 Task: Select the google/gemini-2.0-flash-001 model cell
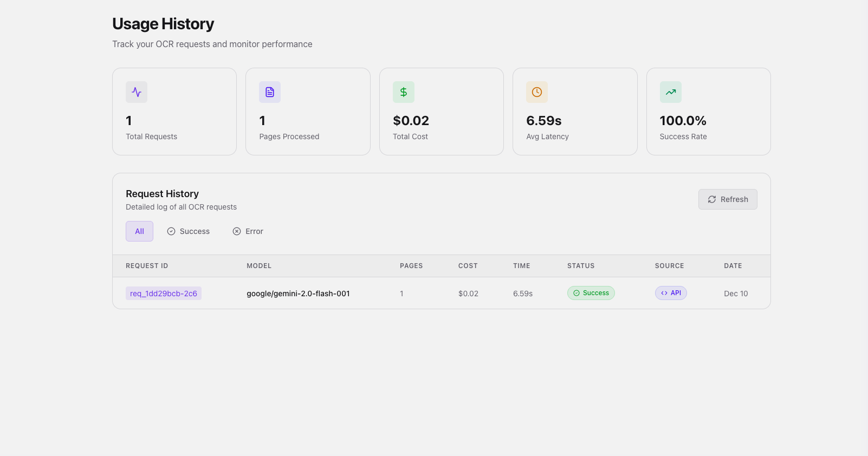click(x=298, y=294)
